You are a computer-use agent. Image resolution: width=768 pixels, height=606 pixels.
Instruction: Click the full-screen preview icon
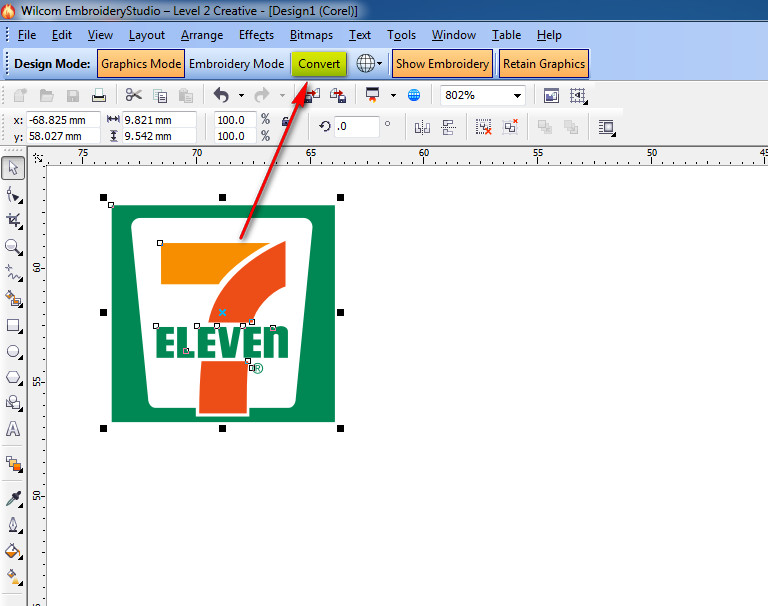(x=551, y=95)
